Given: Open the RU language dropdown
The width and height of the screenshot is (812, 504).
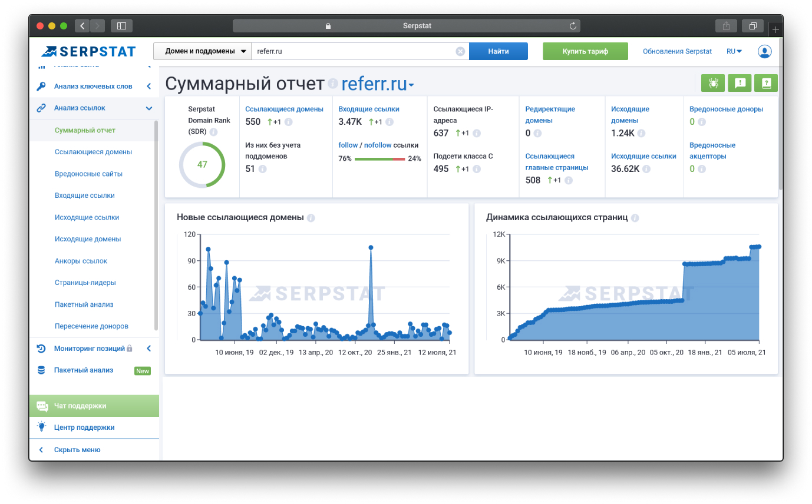Looking at the screenshot, I should tap(734, 51).
